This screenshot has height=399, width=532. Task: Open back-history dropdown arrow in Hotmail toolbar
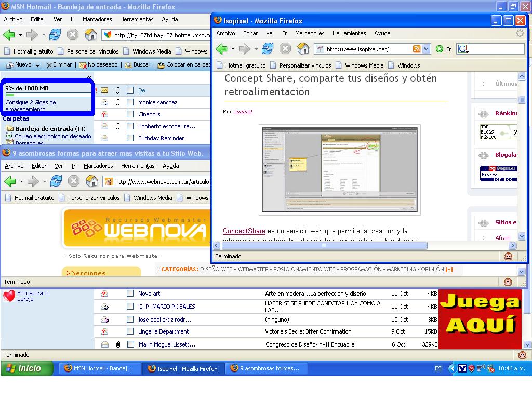(x=20, y=35)
